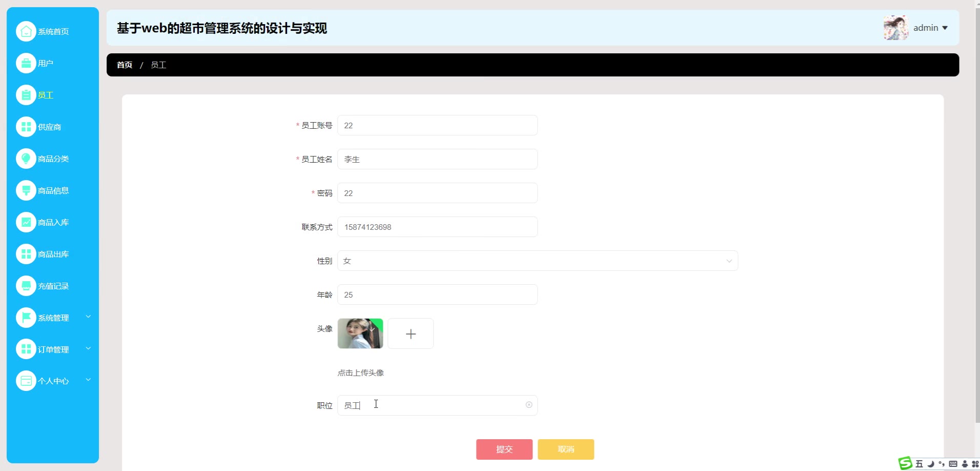This screenshot has width=980, height=471.
Task: Open the 性别 gender dropdown
Action: point(538,261)
